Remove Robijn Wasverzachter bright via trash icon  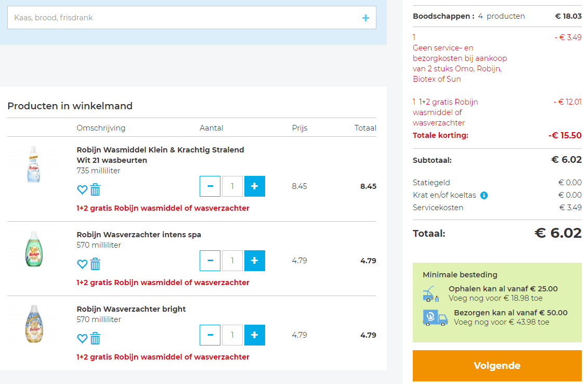point(95,338)
